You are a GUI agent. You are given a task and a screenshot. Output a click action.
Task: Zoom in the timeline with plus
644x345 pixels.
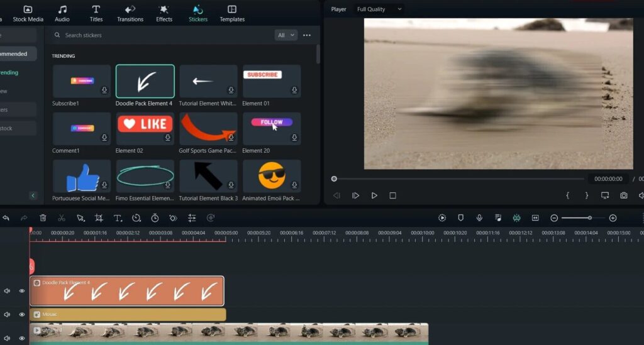coord(613,218)
